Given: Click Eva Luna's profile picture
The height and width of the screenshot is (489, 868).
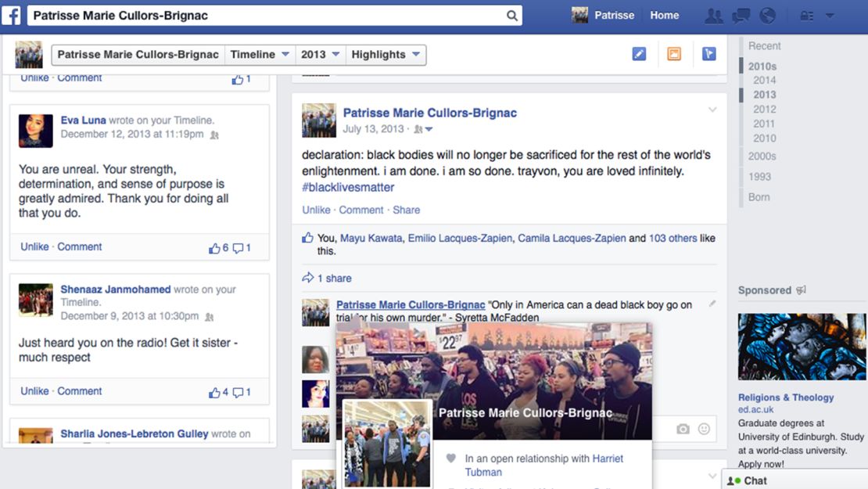Looking at the screenshot, I should tap(36, 131).
